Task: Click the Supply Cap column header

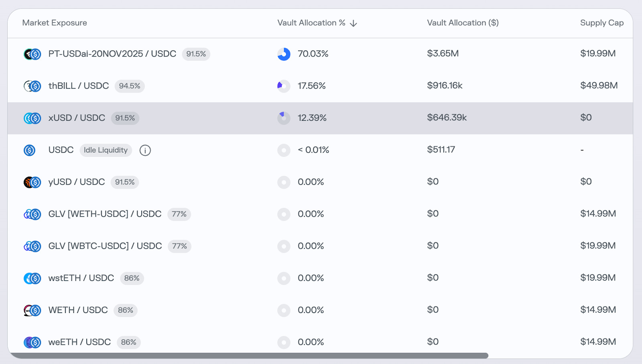Action: point(601,23)
